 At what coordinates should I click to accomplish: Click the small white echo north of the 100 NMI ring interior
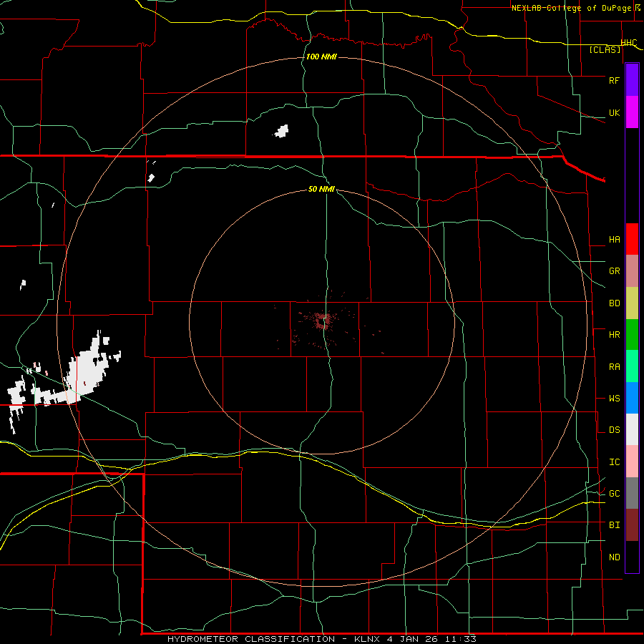point(282,131)
